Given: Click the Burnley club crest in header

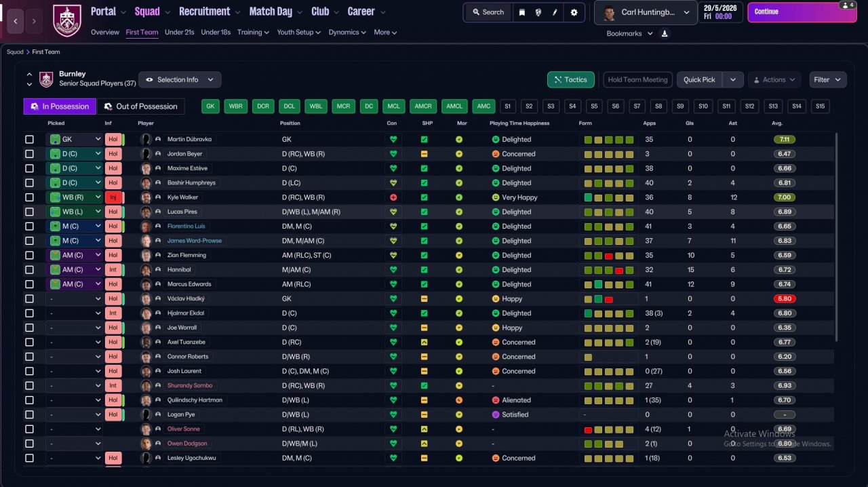Looking at the screenshot, I should coord(66,21).
